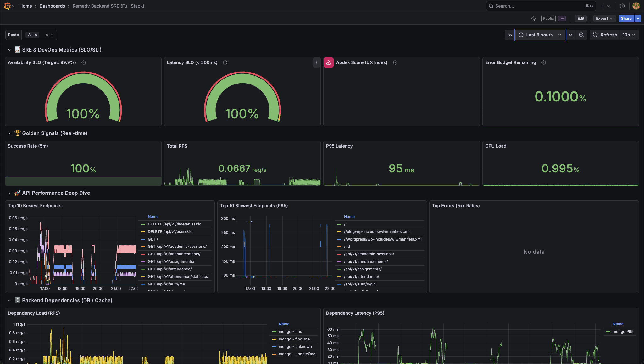
Task: Click the clock icon in the time picker
Action: [x=521, y=35]
